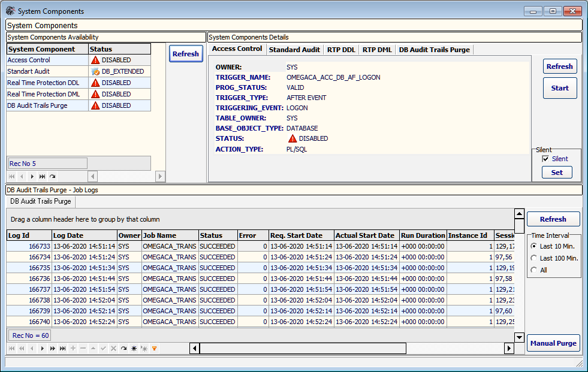Click the filter funnel icon in the job logs navigator
Image resolution: width=588 pixels, height=372 pixels.
[x=154, y=348]
